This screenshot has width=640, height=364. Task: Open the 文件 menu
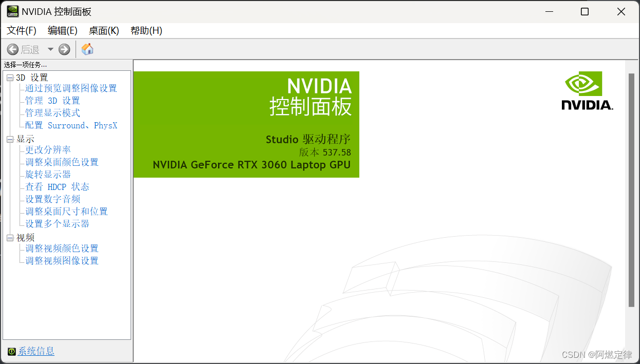(x=21, y=30)
